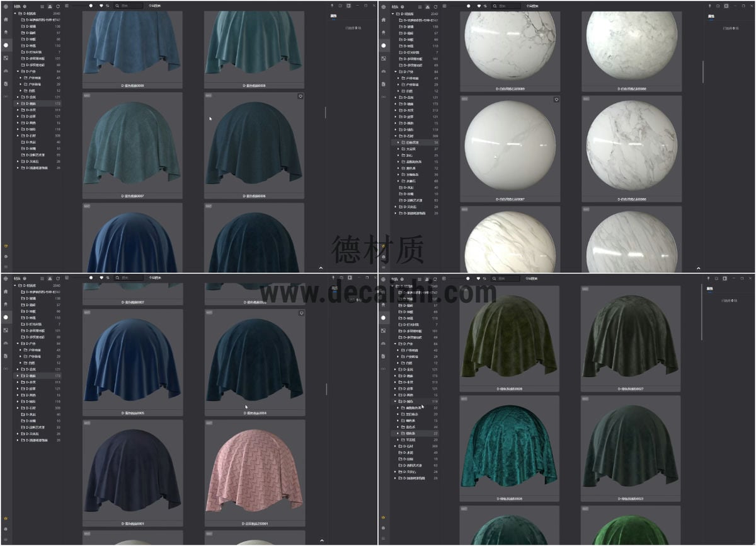756x546 pixels.
Task: Click the infinity link icon in marble window sidebar
Action: (384, 96)
